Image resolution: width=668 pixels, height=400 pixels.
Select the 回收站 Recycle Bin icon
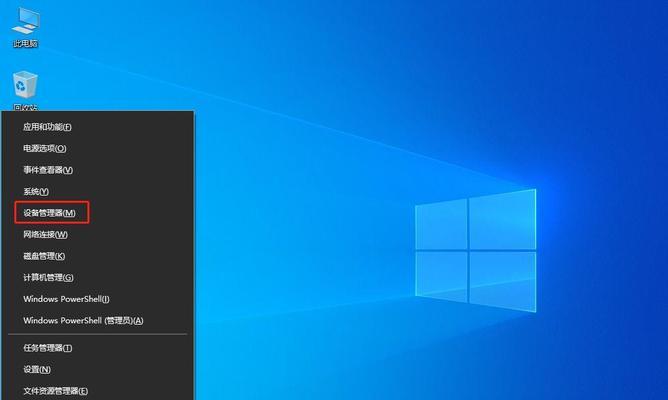(25, 90)
